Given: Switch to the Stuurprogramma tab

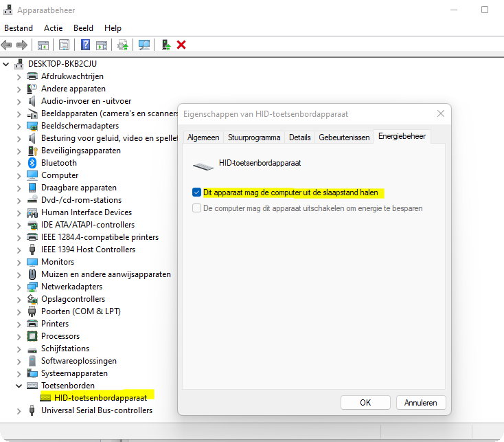Looking at the screenshot, I should coord(254,137).
